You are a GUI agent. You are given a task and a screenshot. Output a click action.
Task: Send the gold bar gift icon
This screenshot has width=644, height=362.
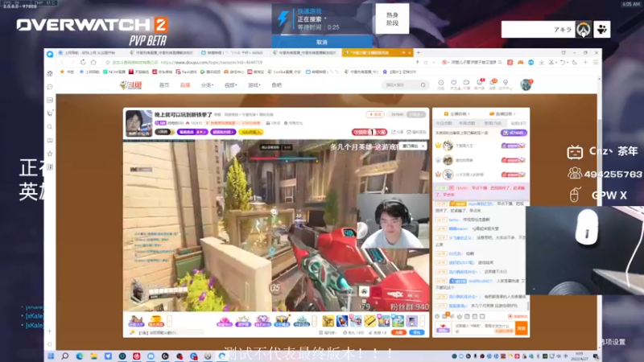[x=369, y=320]
